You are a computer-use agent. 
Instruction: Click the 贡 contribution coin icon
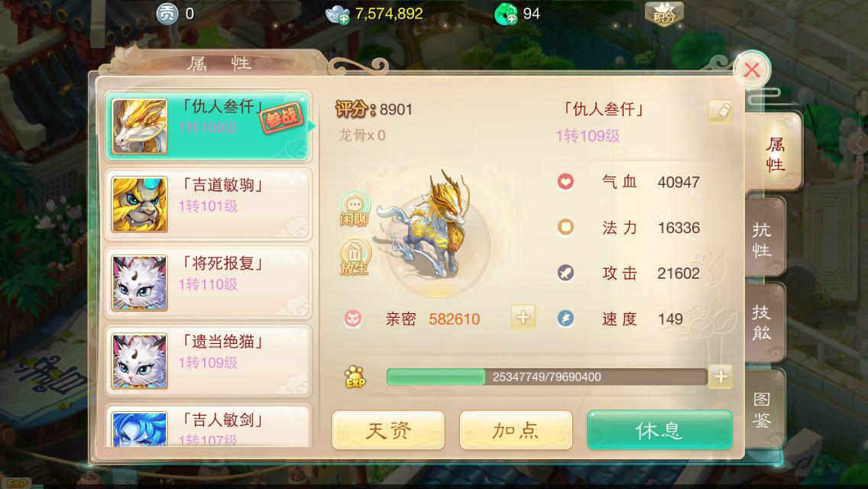tap(167, 13)
